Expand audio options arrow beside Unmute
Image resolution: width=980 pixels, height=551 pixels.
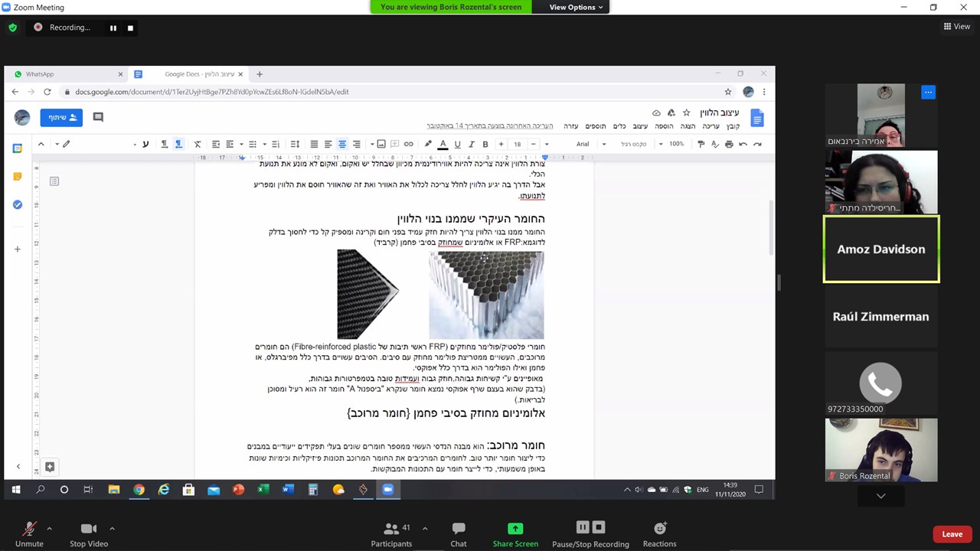point(49,528)
